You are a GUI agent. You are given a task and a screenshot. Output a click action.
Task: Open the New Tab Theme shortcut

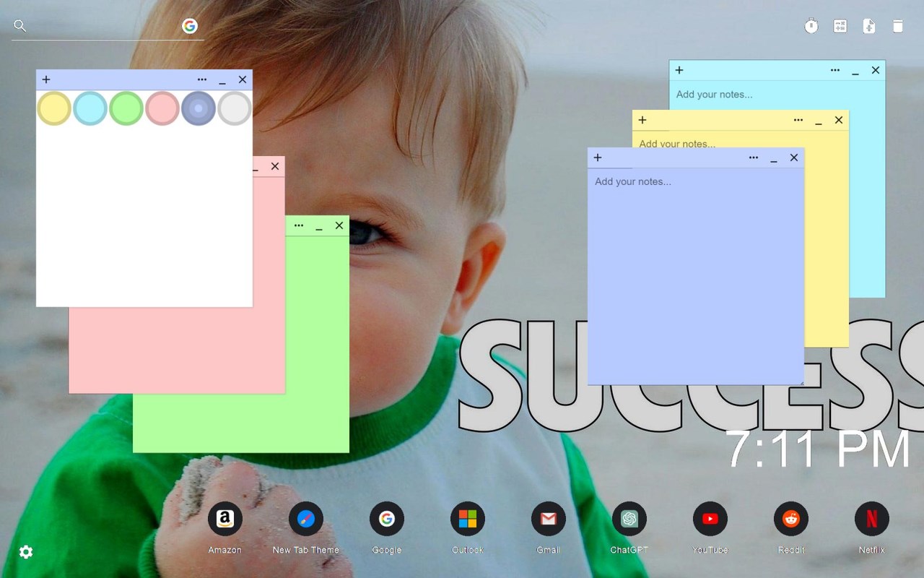(306, 519)
